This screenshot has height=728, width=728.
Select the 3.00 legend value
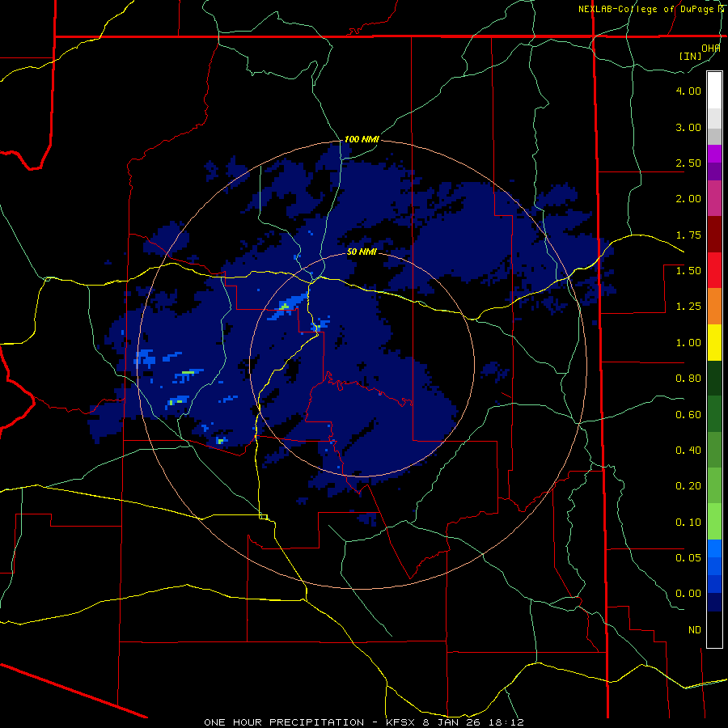(x=688, y=127)
